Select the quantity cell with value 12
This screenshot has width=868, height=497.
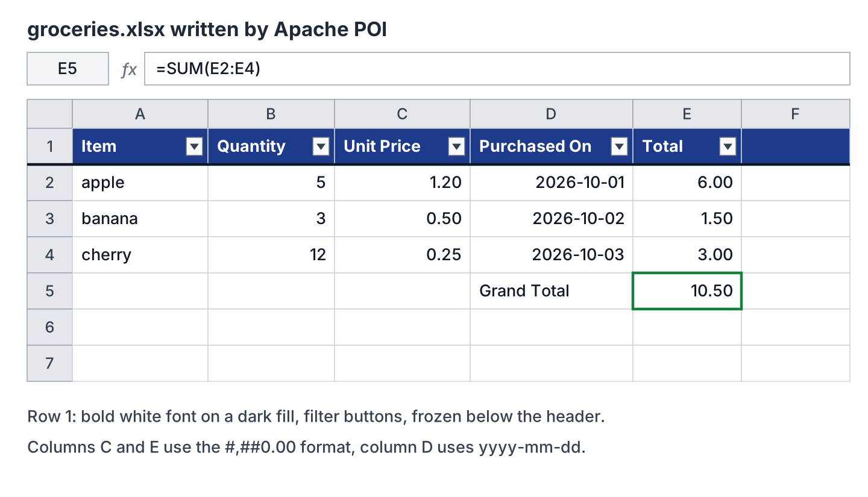(271, 255)
